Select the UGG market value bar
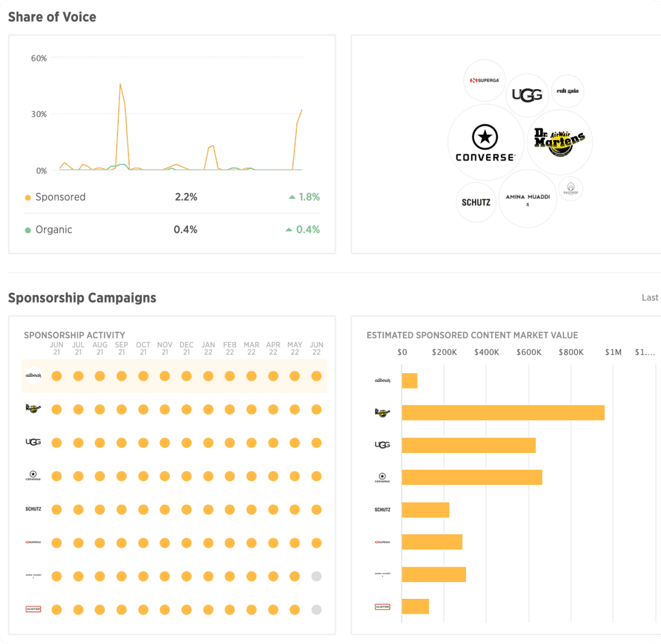The height and width of the screenshot is (644, 661). point(469,445)
